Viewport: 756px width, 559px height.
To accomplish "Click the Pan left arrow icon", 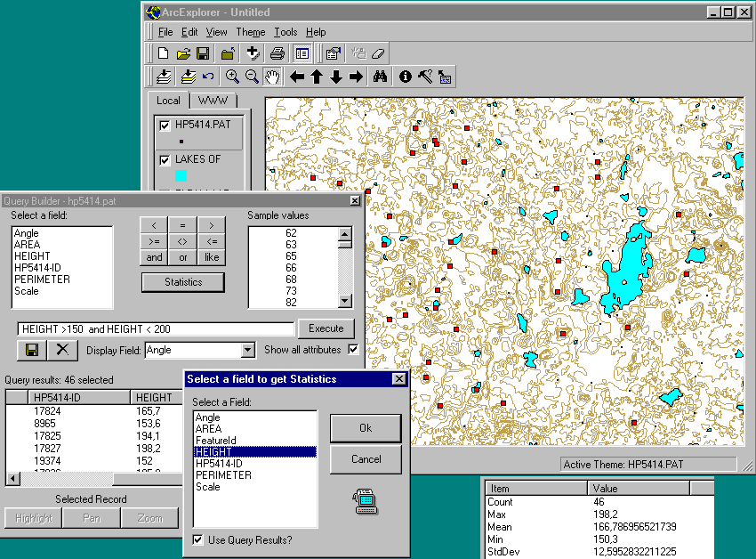I will click(297, 77).
